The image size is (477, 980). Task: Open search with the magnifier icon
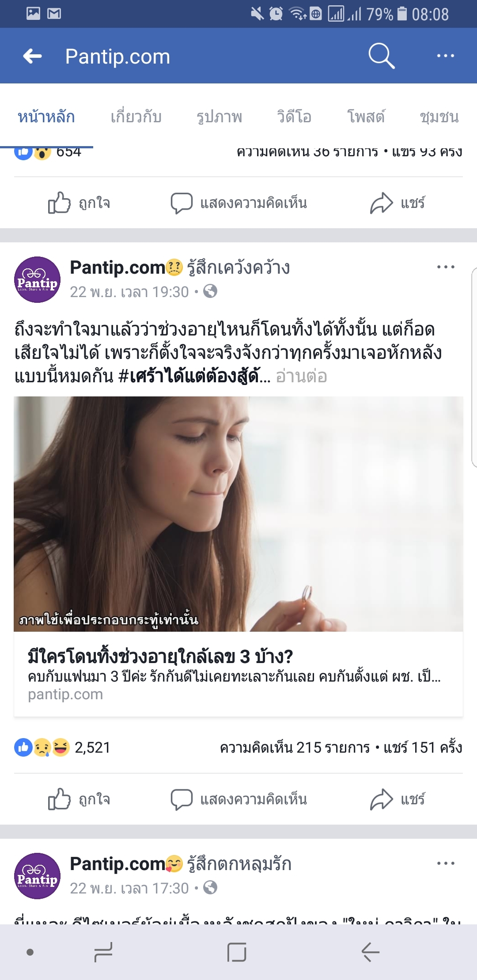tap(381, 56)
